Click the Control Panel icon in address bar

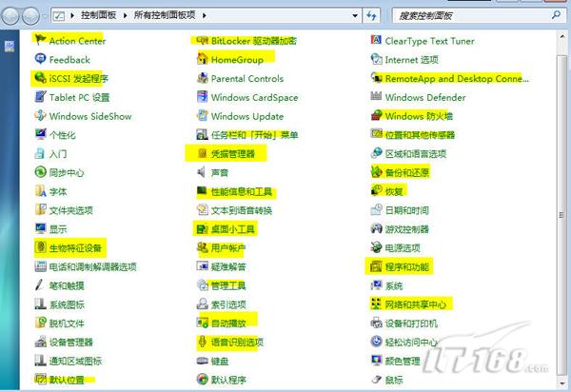[x=59, y=15]
